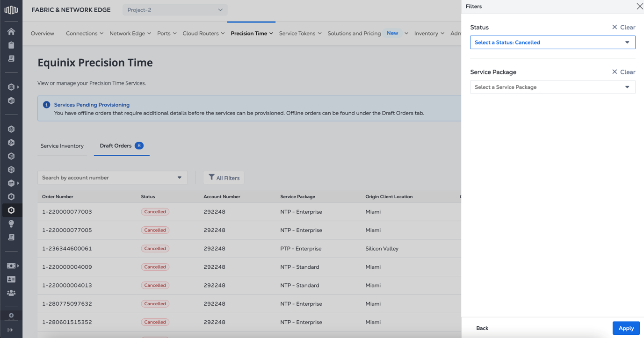Go to the Overview nav item
Image resolution: width=644 pixels, height=338 pixels.
click(43, 33)
